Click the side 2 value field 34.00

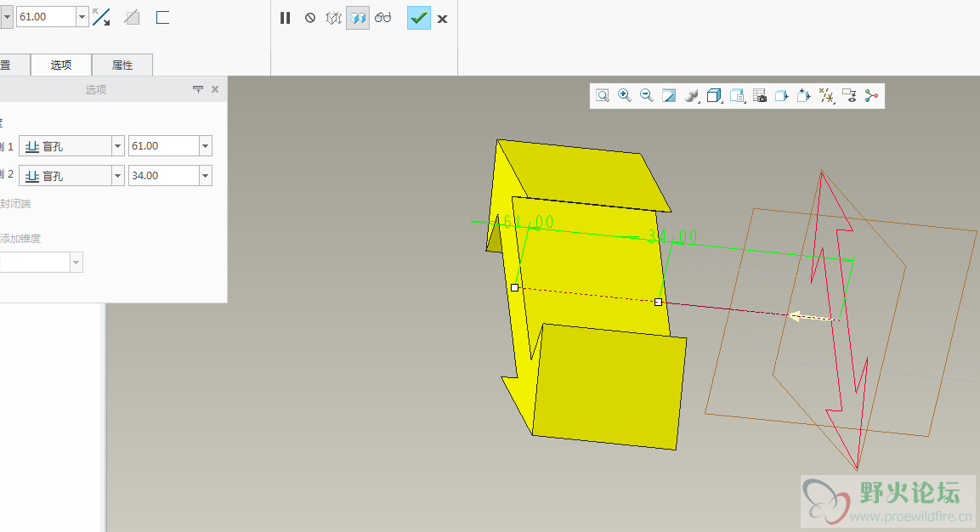[x=164, y=176]
